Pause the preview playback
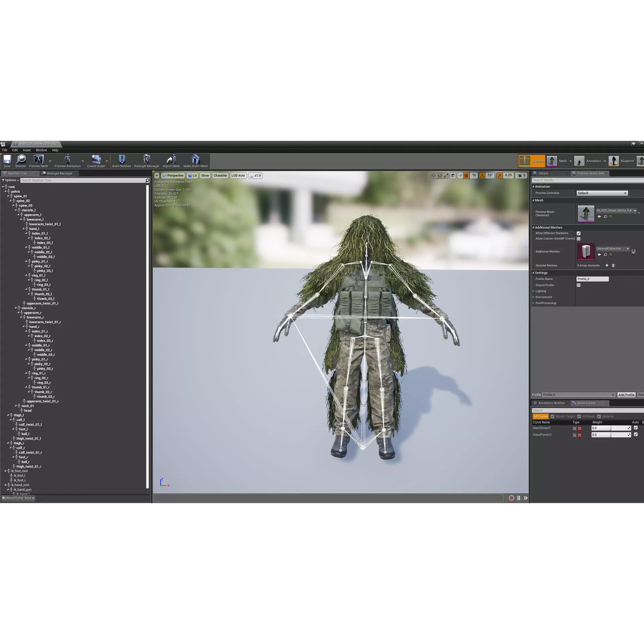 (x=519, y=498)
